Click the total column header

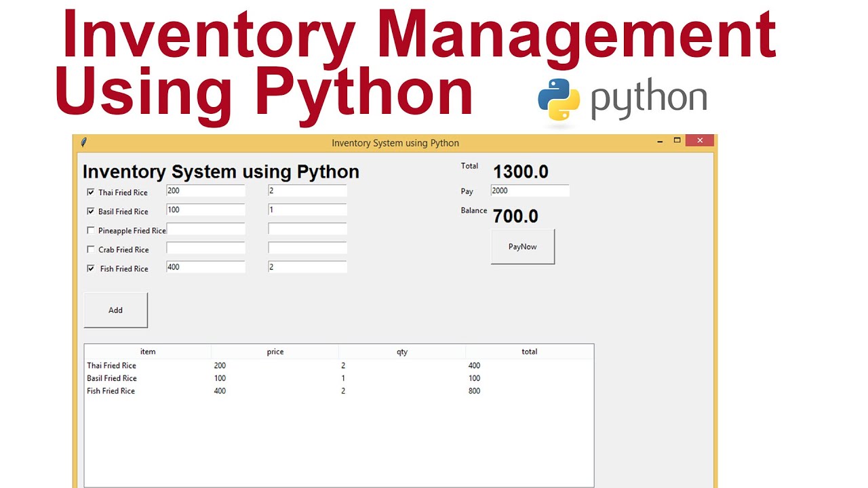tap(530, 352)
